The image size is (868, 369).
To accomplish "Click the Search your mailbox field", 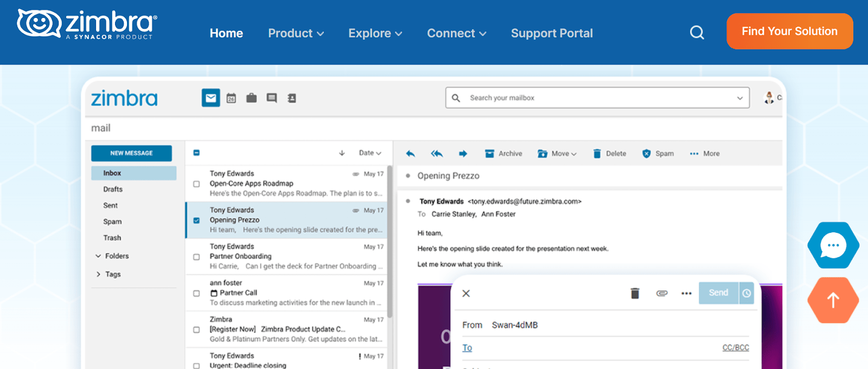I will tap(597, 98).
